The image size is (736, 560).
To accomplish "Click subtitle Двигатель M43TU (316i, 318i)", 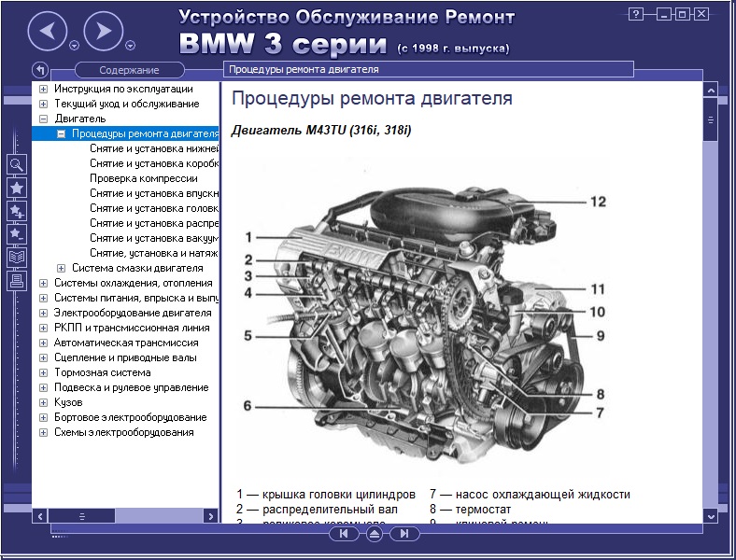I will click(x=321, y=131).
